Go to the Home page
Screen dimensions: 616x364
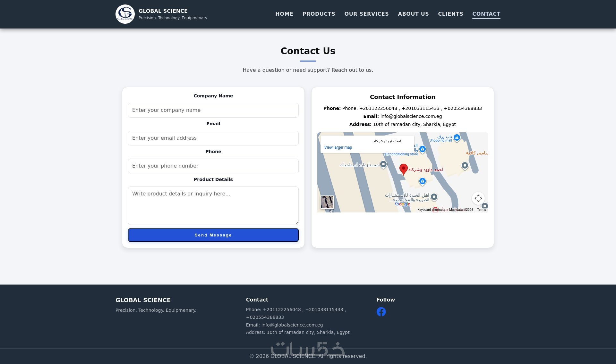(x=284, y=14)
